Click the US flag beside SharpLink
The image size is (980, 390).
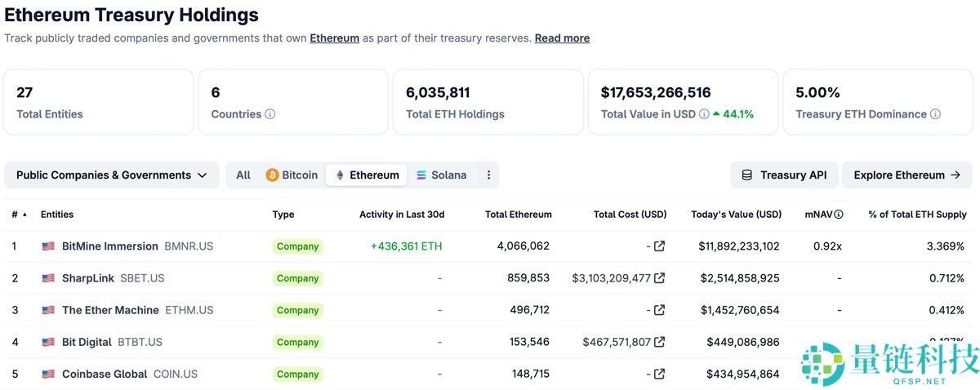click(x=48, y=278)
